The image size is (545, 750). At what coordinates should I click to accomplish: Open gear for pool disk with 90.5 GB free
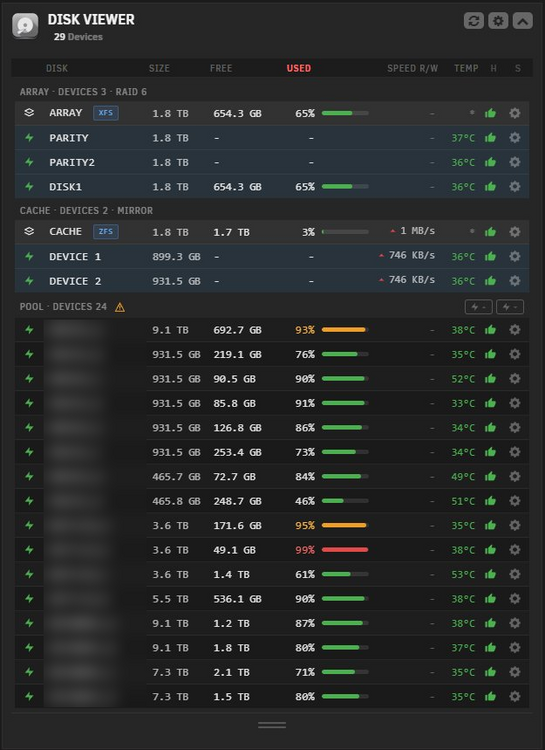tap(515, 378)
